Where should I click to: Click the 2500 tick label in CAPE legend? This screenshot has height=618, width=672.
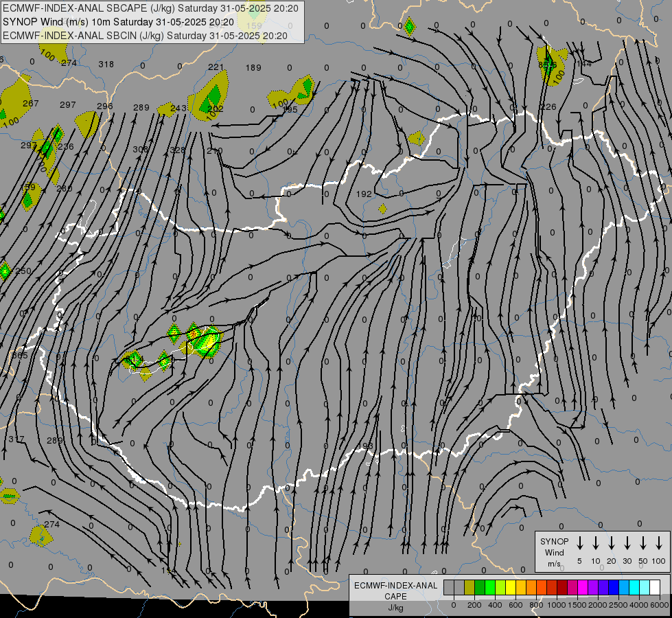click(618, 605)
